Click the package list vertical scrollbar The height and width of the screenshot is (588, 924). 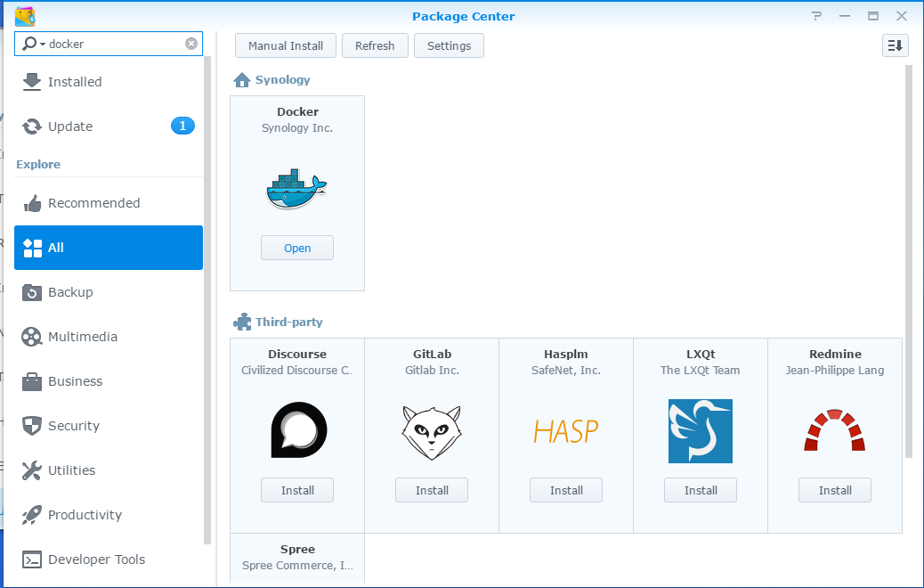click(x=909, y=261)
